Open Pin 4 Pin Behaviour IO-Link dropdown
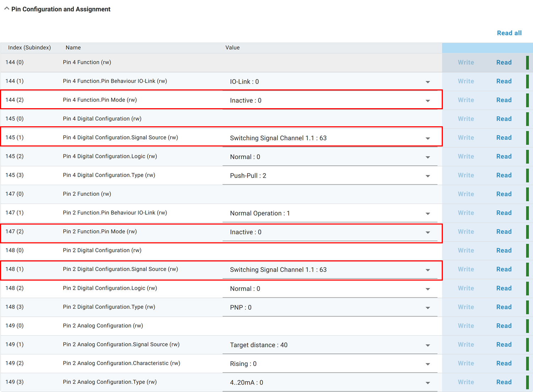The image size is (533, 392). tap(428, 82)
